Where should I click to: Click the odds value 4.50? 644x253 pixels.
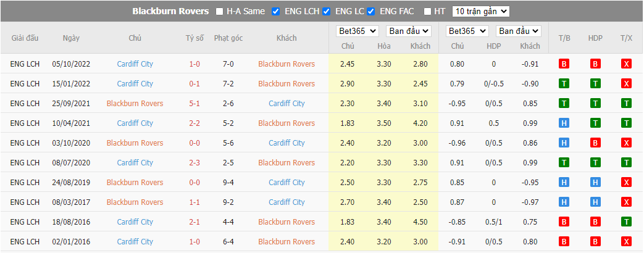pos(420,222)
